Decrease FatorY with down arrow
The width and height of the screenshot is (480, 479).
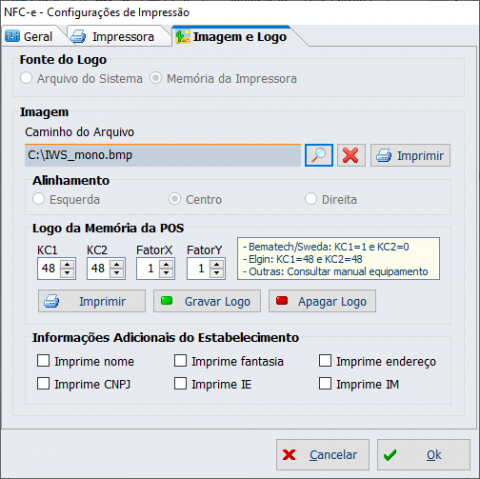coord(217,273)
